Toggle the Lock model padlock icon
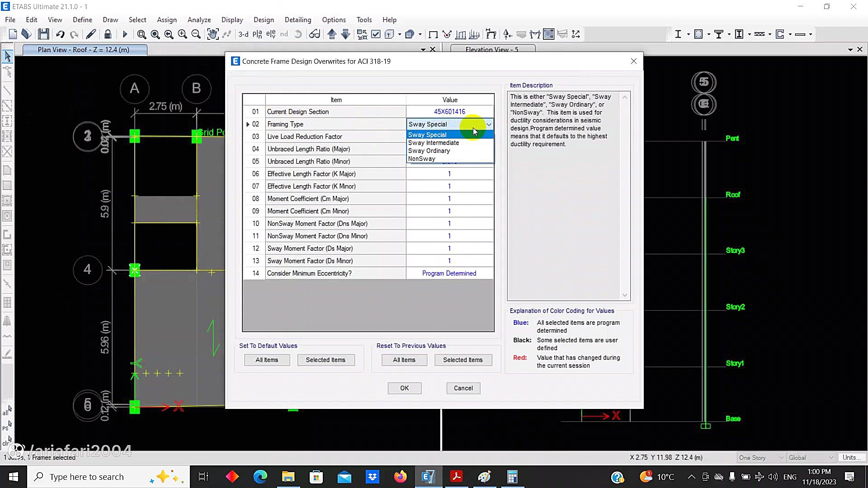The width and height of the screenshot is (868, 488). [108, 34]
